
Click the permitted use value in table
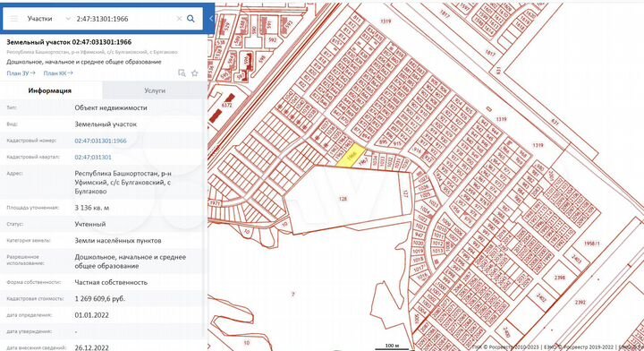[x=131, y=261]
